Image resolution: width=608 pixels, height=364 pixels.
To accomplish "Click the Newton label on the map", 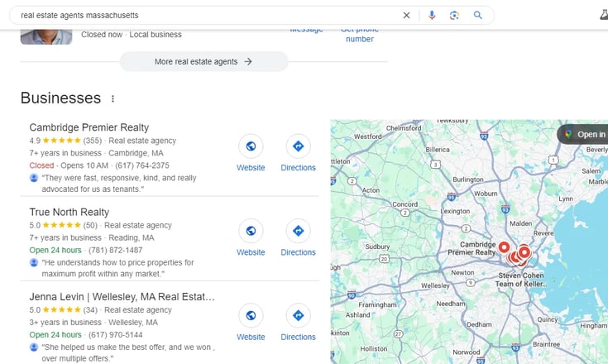I will point(462,272).
